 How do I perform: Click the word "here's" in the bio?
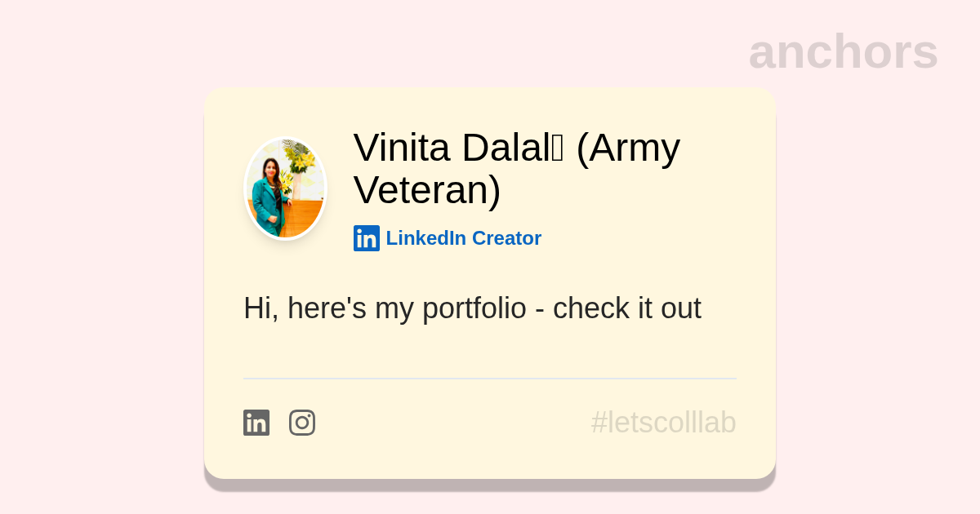tap(327, 308)
